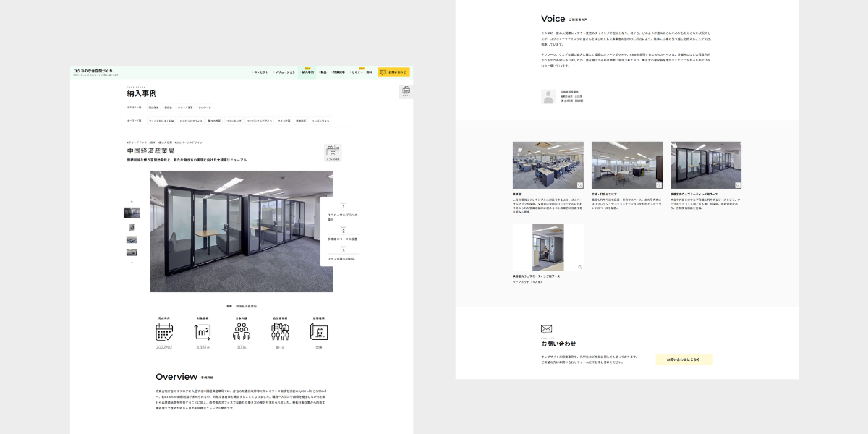Click the 3,357㎡ area value
The image size is (868, 434).
point(203,347)
